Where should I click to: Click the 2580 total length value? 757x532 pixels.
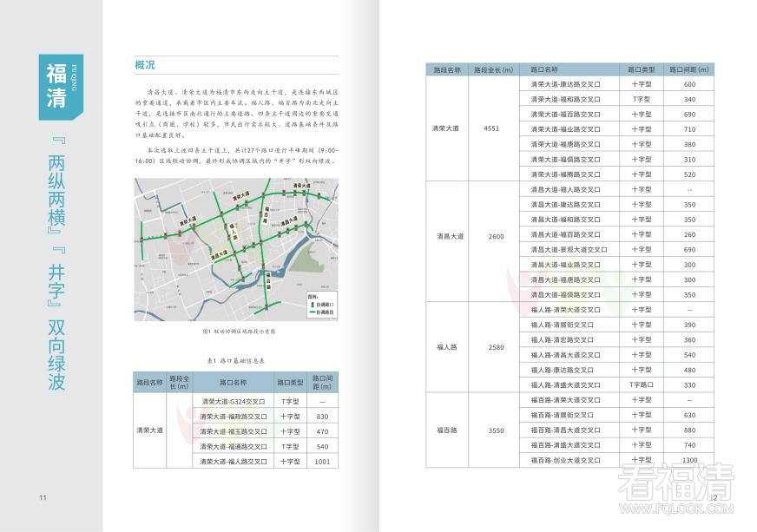(496, 347)
